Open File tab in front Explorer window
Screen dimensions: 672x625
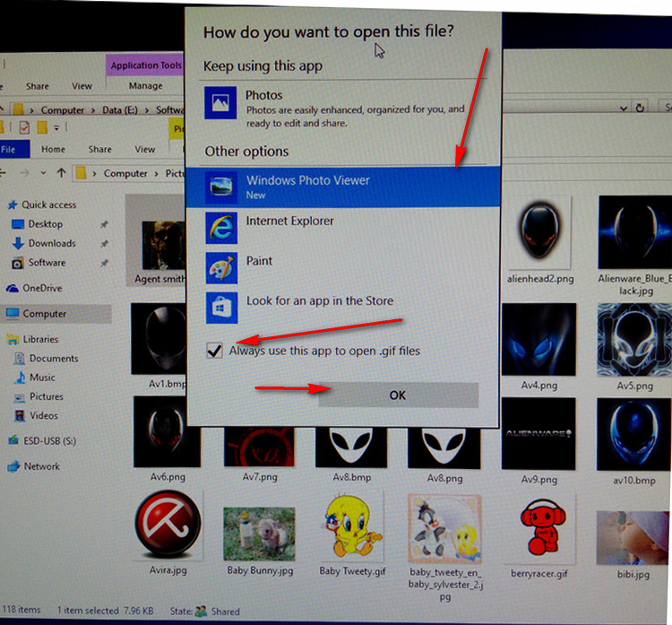point(13,149)
